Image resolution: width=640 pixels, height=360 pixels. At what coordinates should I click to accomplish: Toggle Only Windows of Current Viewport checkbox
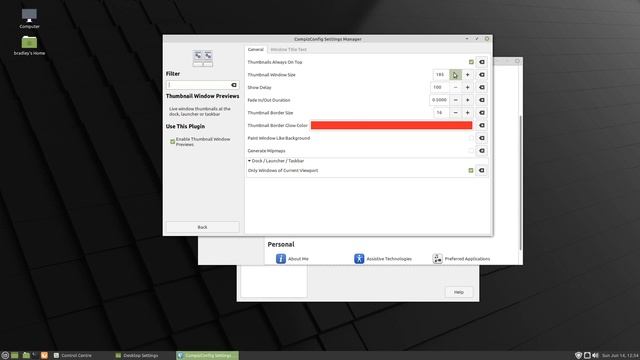471,170
